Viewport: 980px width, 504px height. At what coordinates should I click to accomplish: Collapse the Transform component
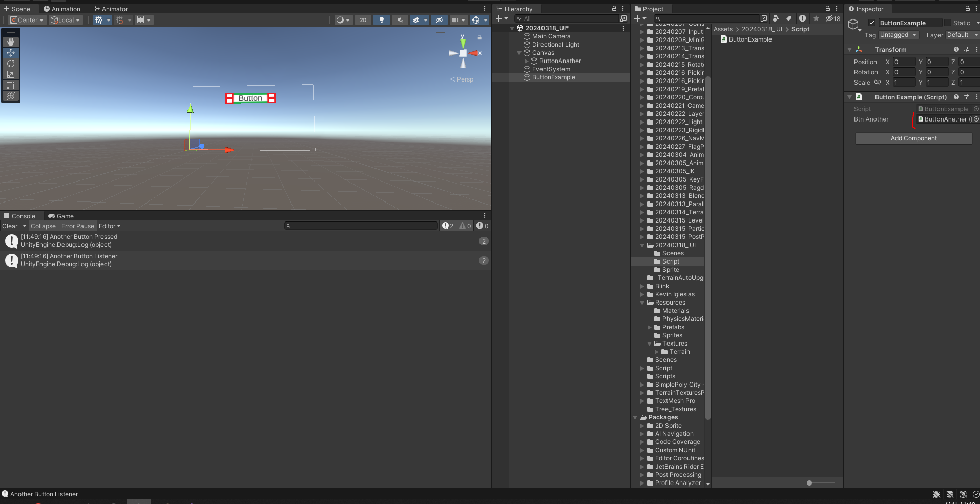tap(850, 50)
